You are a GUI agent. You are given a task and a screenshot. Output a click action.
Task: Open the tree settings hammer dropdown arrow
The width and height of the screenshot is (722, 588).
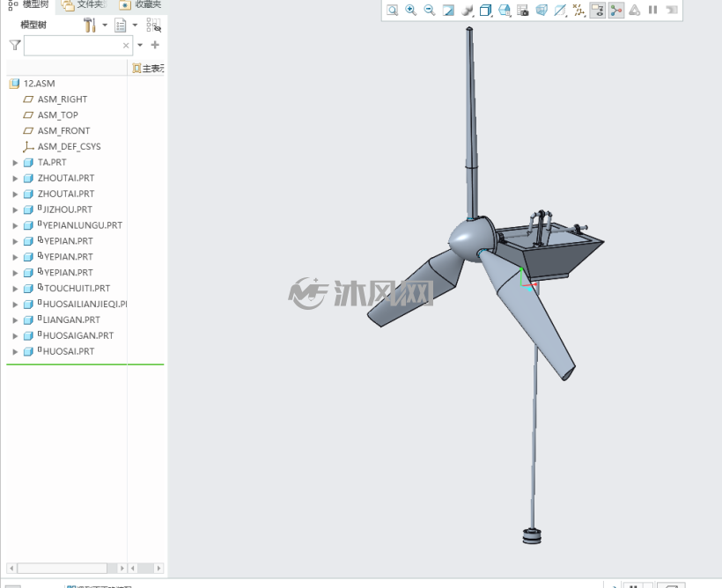pyautogui.click(x=105, y=25)
